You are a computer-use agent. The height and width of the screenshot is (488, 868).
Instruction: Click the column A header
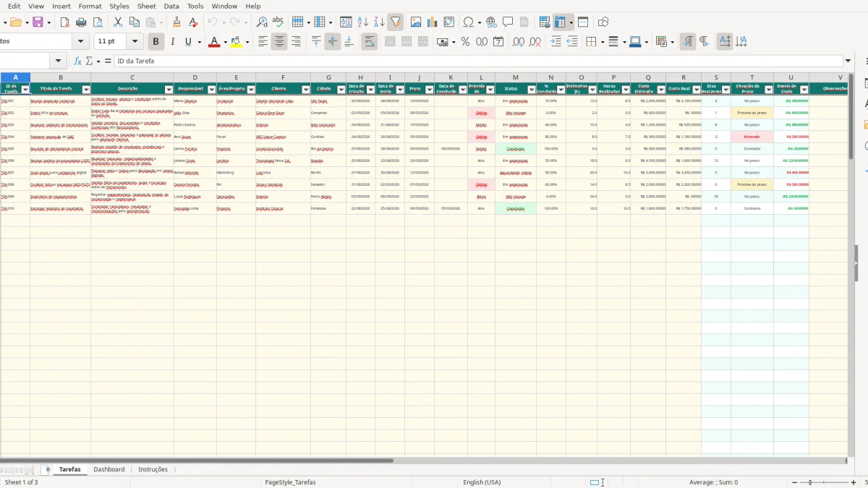point(15,77)
